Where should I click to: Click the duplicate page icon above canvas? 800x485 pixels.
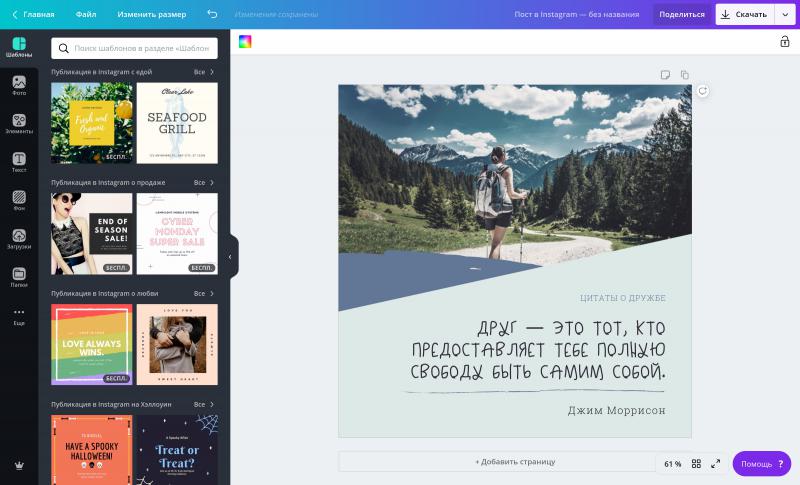685,75
